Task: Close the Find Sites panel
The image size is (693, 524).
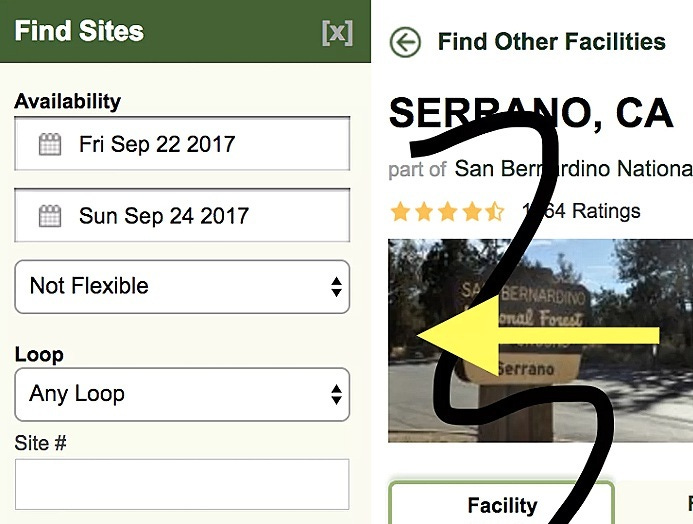Action: point(337,32)
